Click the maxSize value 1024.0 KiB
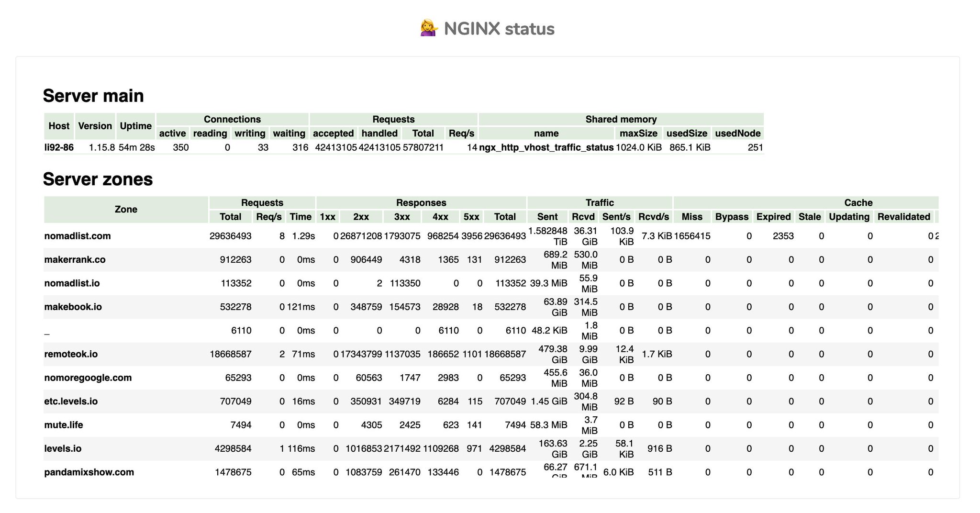The image size is (980, 513). pyautogui.click(x=639, y=147)
